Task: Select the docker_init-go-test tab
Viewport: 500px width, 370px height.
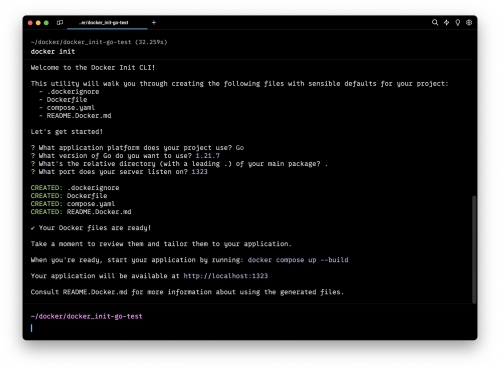Action: 107,23
